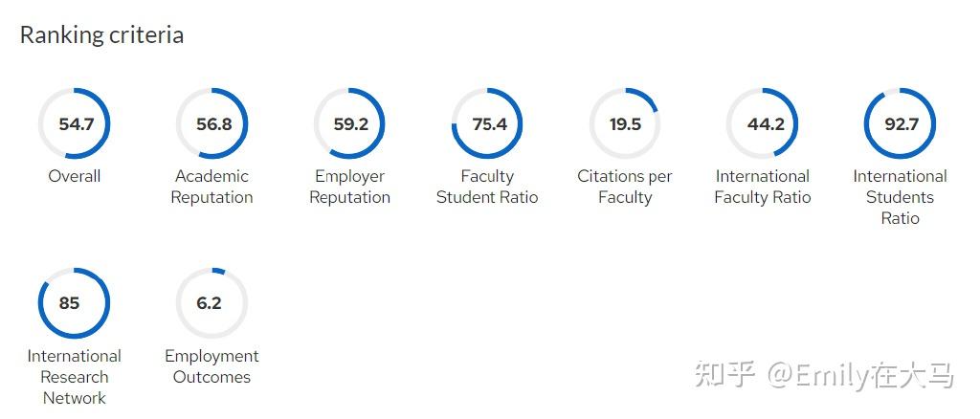Click the 56.8 Academic Reputation gauge
This screenshot has width=980, height=419.
212,124
